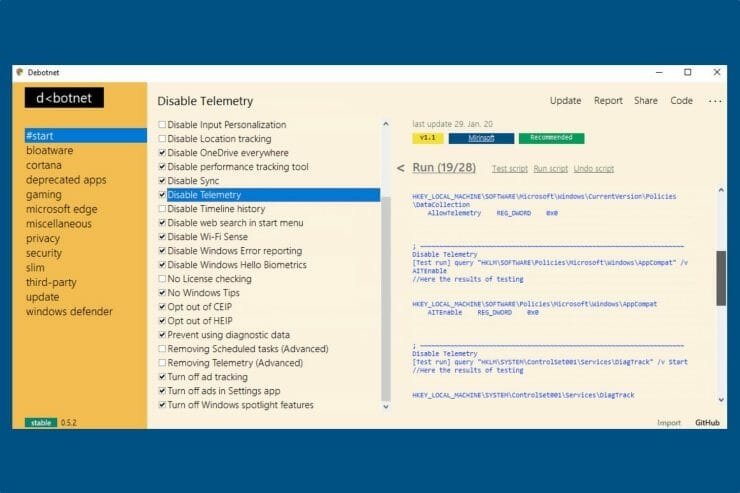
Task: Open the Code view
Action: pos(681,100)
